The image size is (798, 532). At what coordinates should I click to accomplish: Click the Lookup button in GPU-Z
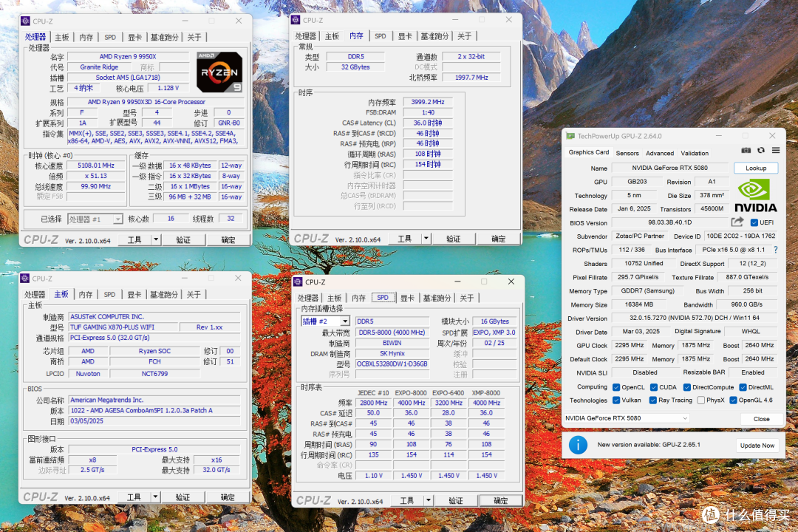point(756,168)
